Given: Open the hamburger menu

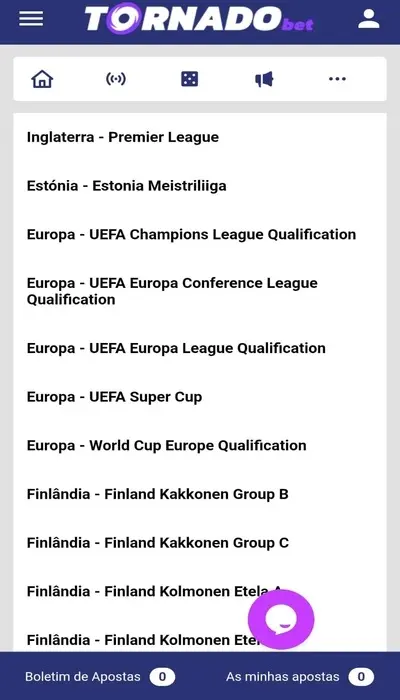Looking at the screenshot, I should tap(31, 19).
